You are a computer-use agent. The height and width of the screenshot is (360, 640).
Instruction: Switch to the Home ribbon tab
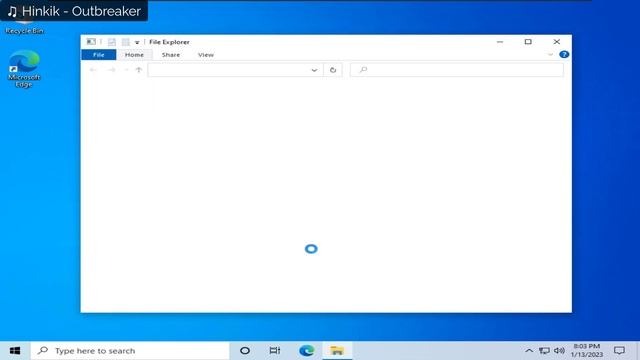(x=134, y=55)
